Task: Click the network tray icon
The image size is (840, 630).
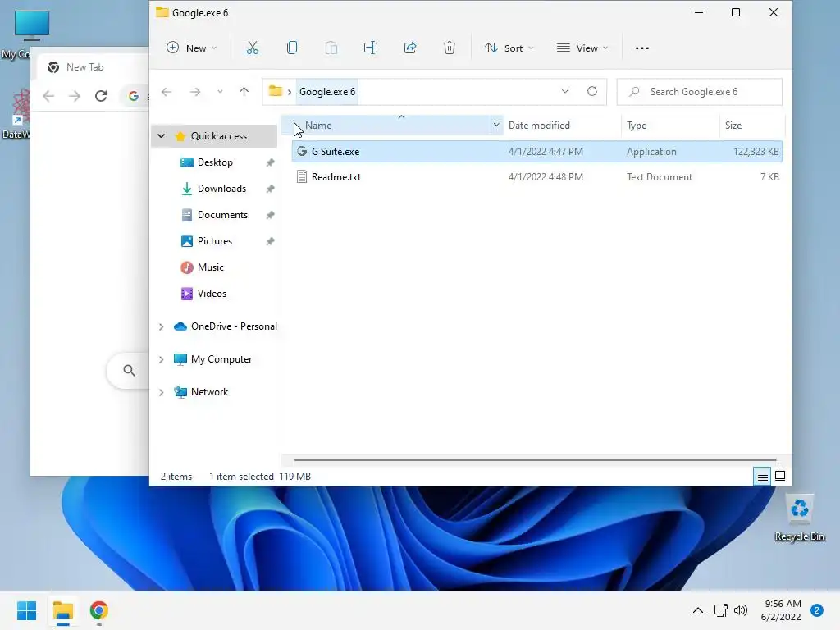Action: coord(720,610)
